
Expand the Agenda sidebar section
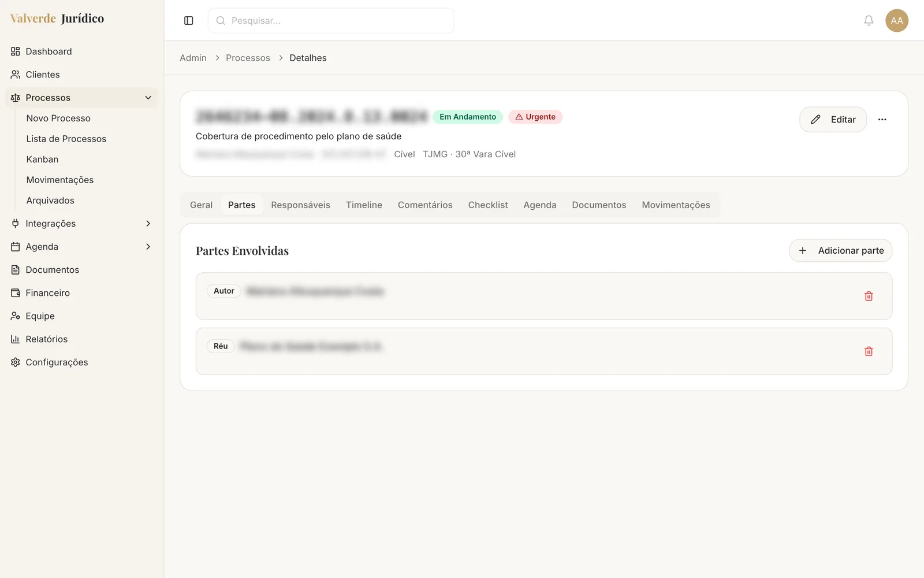coord(81,247)
